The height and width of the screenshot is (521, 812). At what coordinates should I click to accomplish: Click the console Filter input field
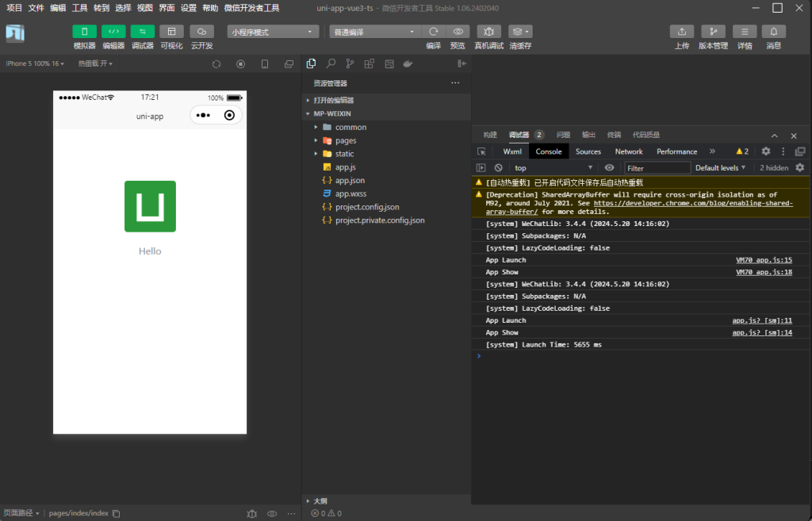tap(657, 168)
